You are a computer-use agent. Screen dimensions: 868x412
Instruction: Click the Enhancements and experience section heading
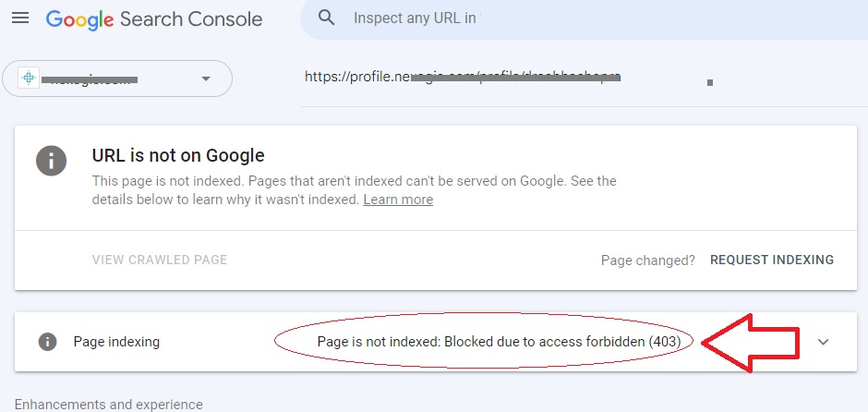point(109,405)
